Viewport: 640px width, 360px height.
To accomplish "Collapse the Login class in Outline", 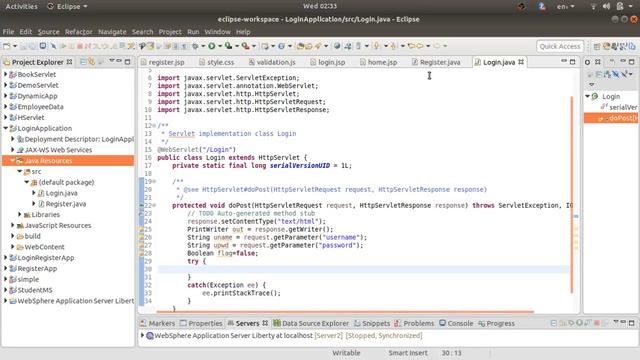I will (x=587, y=96).
